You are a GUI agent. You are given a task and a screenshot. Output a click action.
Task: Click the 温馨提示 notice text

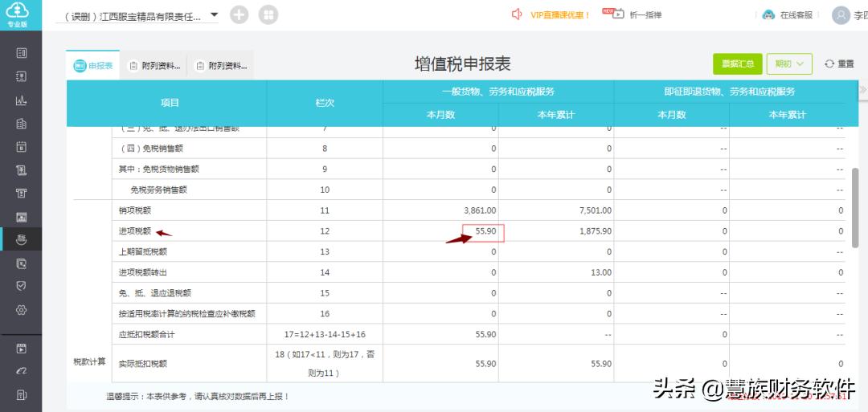pos(197,396)
